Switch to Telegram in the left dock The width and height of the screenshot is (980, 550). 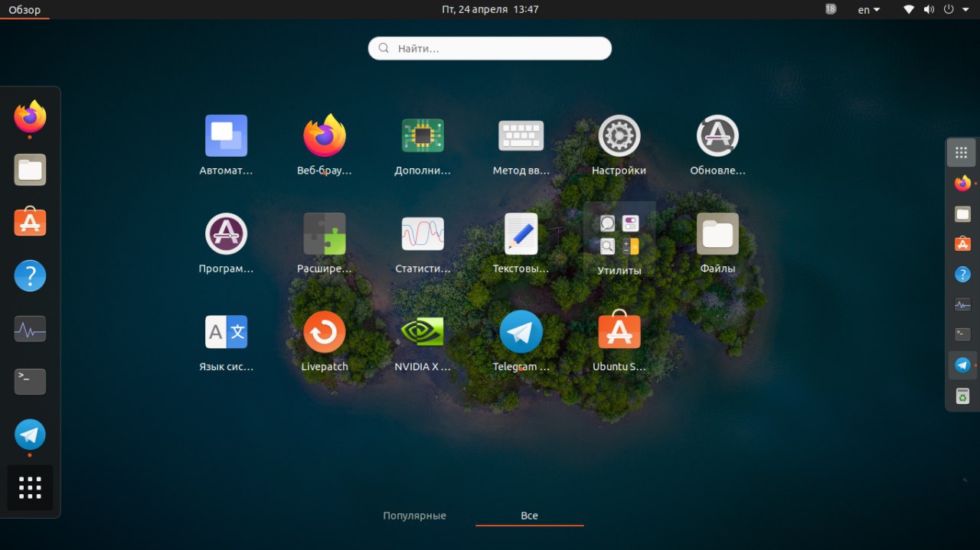point(30,434)
